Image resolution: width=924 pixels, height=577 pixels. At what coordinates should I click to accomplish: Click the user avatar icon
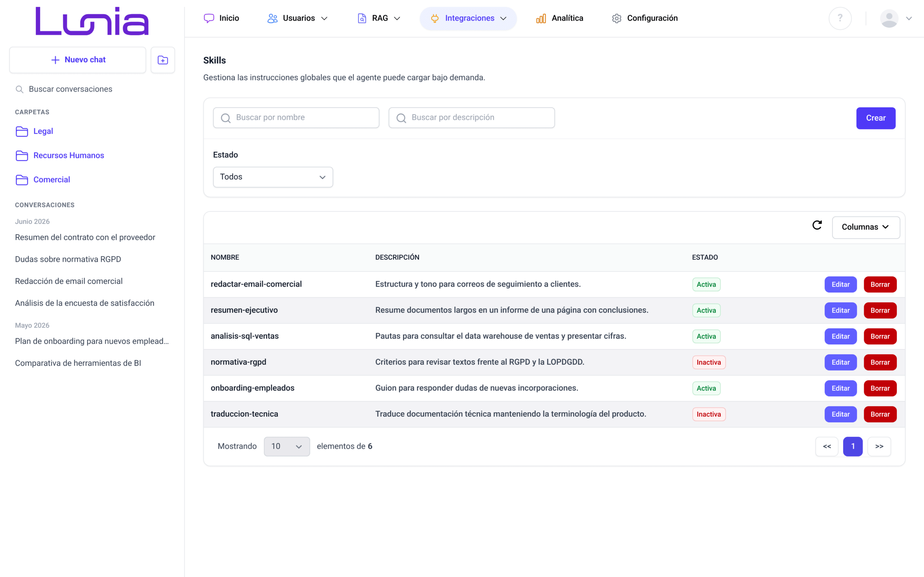(889, 18)
